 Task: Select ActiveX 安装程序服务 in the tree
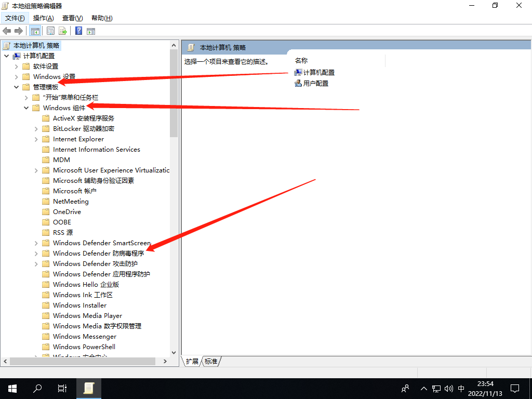(84, 118)
